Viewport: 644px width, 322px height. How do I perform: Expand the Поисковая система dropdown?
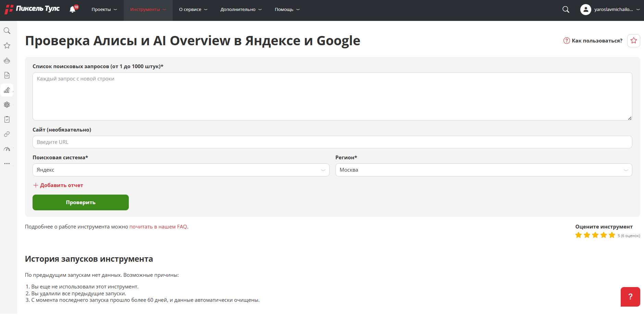coord(181,170)
